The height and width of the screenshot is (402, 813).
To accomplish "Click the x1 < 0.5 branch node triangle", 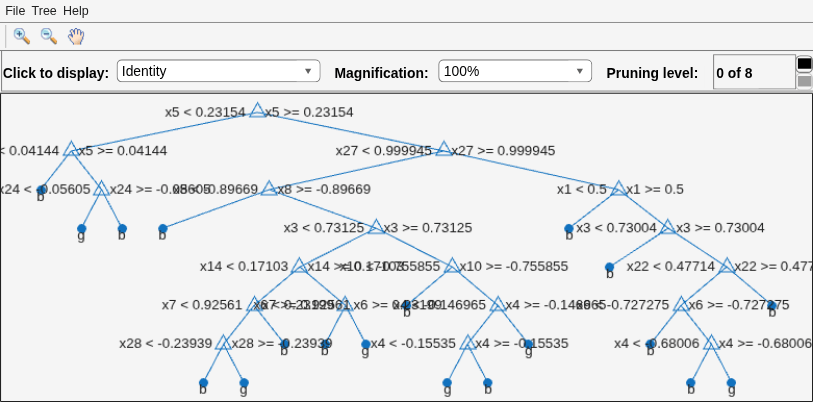I will click(618, 188).
